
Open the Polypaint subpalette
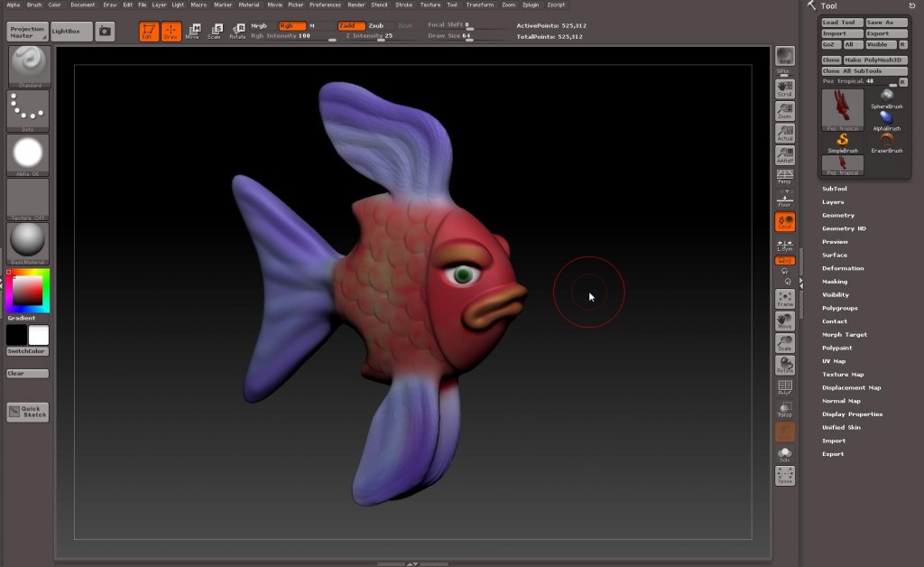836,348
